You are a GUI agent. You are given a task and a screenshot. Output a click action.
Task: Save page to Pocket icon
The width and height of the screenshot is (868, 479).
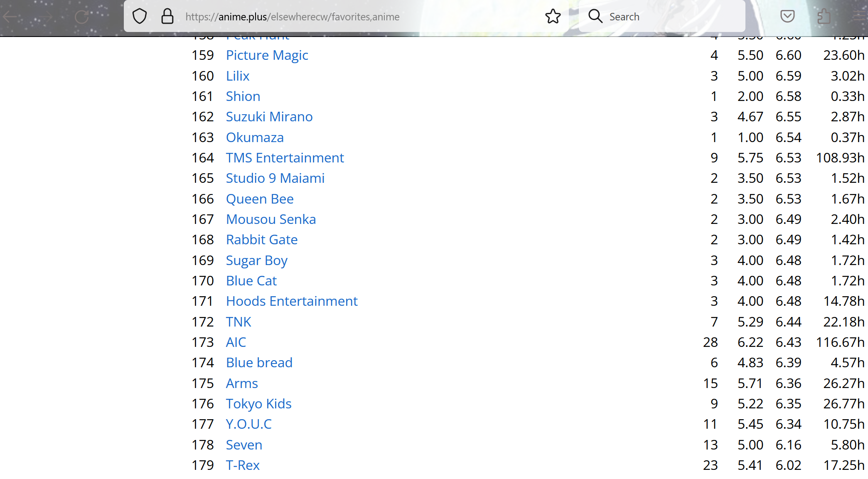coord(787,16)
